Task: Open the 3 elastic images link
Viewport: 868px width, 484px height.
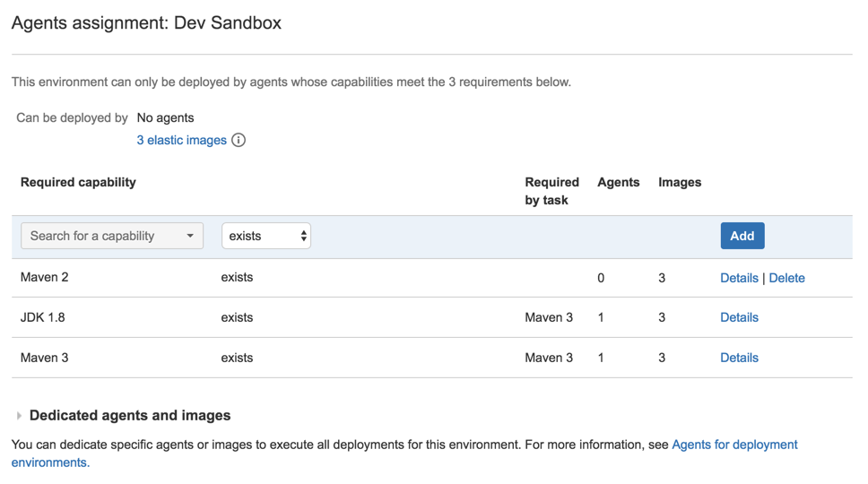Action: [181, 140]
